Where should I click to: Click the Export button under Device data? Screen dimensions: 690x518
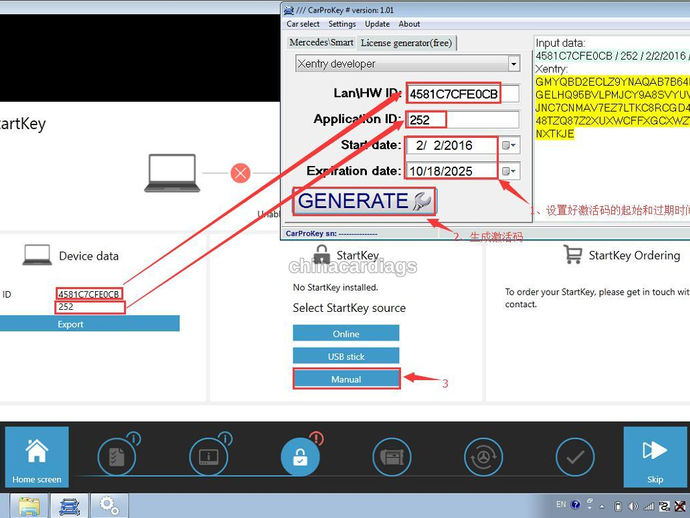coord(90,324)
